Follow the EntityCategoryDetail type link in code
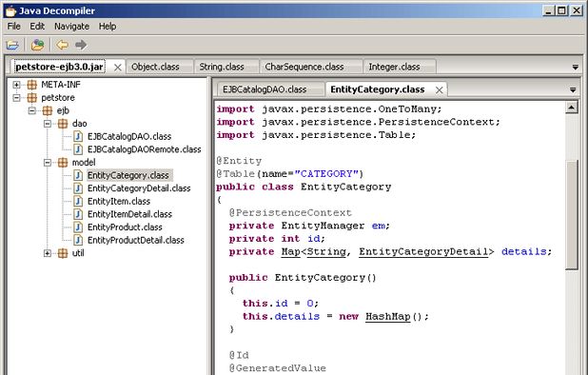The height and width of the screenshot is (375, 588). pyautogui.click(x=423, y=251)
